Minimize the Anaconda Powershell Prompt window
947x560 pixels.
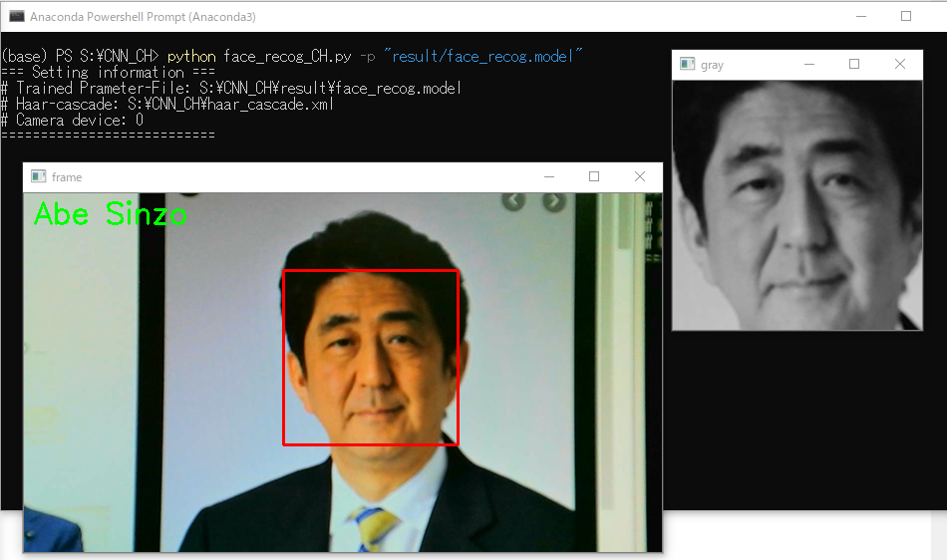point(861,16)
